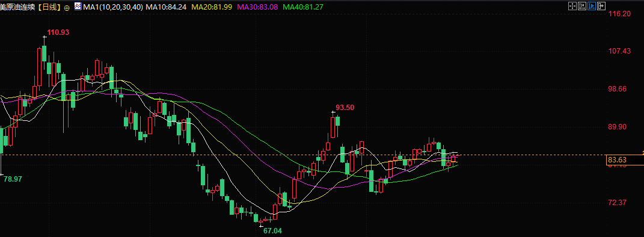The width and height of the screenshot is (644, 237).
Task: Click the 107.43 price axis label
Action: pyautogui.click(x=620, y=51)
